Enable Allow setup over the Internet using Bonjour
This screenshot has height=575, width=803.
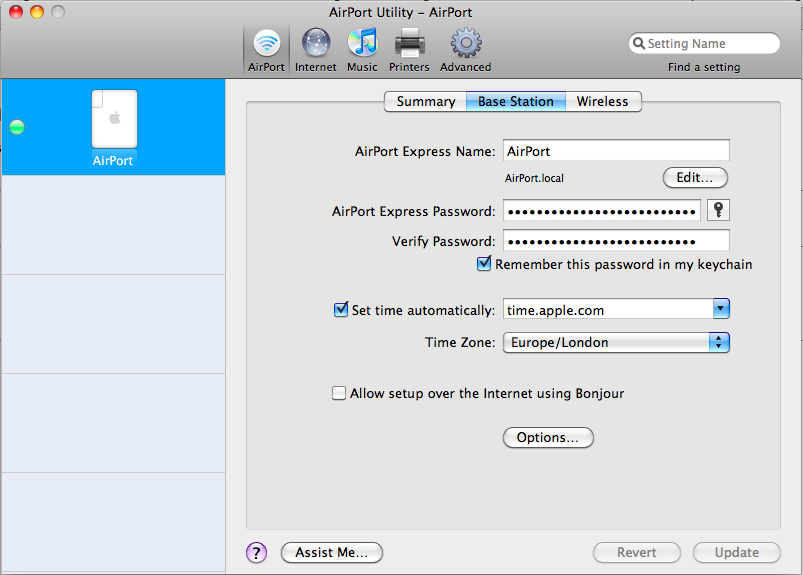339,393
